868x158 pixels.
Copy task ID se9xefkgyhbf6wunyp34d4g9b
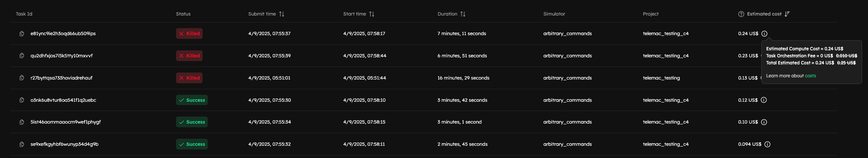pos(22,144)
